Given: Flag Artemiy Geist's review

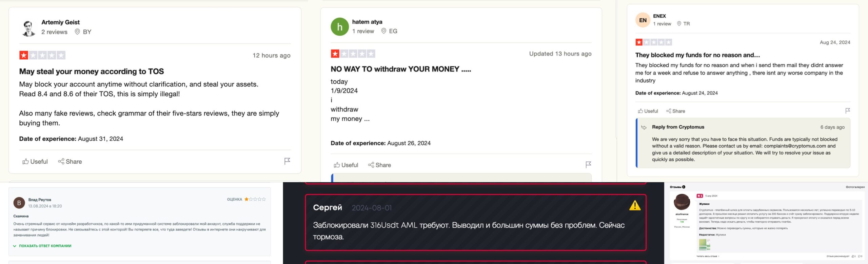Looking at the screenshot, I should coord(287,161).
